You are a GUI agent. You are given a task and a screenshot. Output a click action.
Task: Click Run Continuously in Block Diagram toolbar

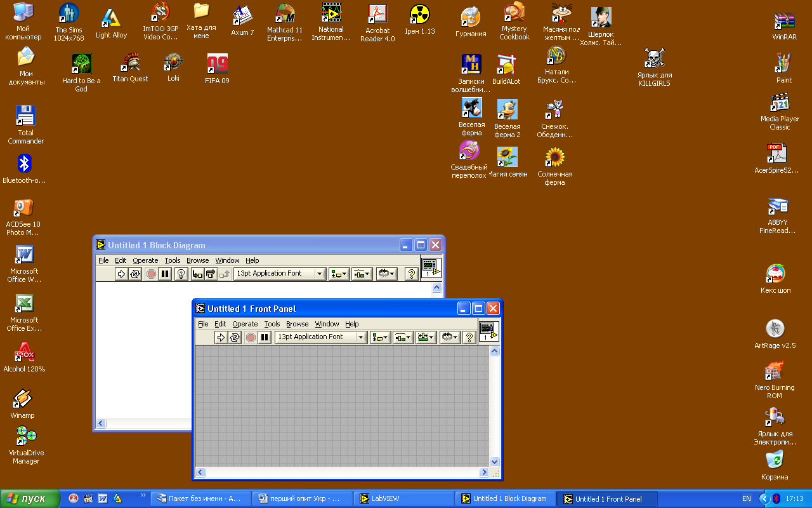pyautogui.click(x=135, y=274)
